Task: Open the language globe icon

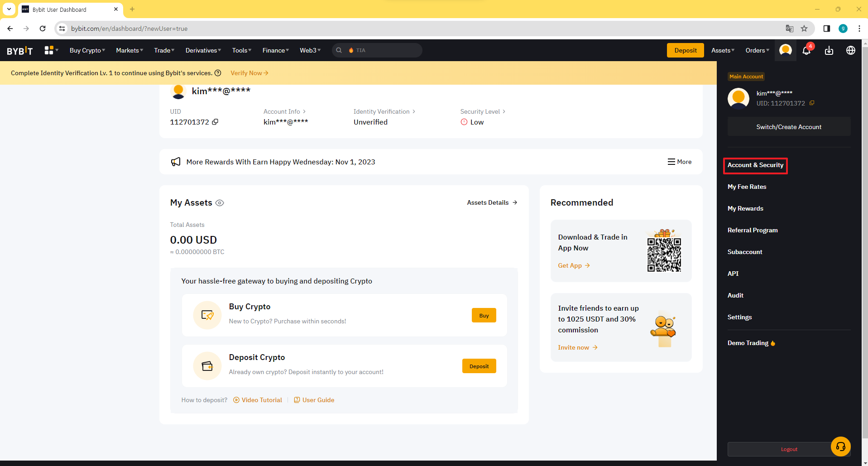Action: 850,51
